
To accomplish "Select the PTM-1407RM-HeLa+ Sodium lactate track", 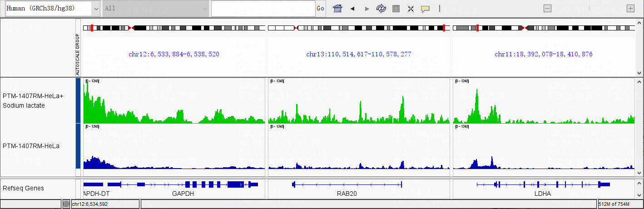I will (x=33, y=101).
